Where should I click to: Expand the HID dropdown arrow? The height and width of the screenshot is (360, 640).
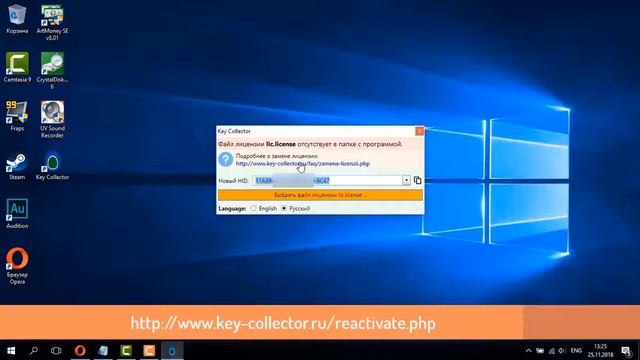(406, 180)
